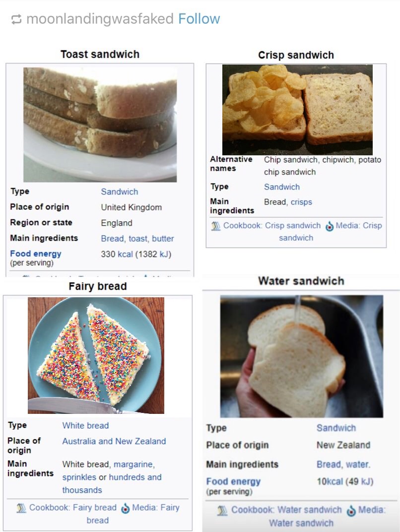This screenshot has height=532, width=400.
Task: Click the crisps ingredient link
Action: pyautogui.click(x=301, y=202)
